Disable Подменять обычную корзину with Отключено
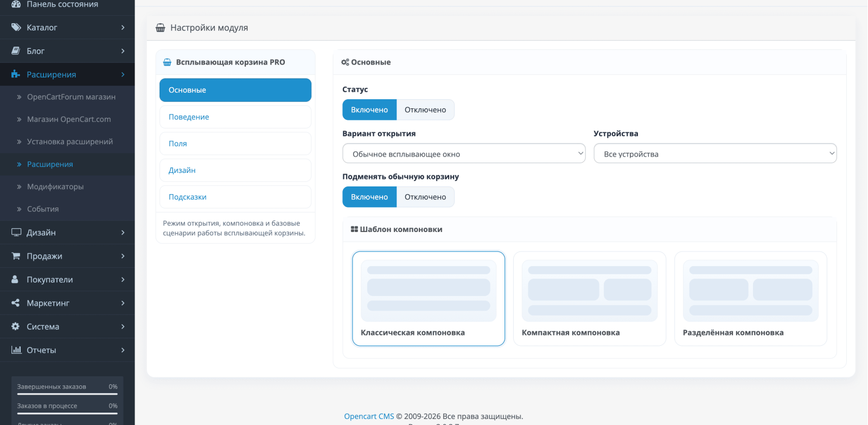This screenshot has width=868, height=425. [x=425, y=197]
